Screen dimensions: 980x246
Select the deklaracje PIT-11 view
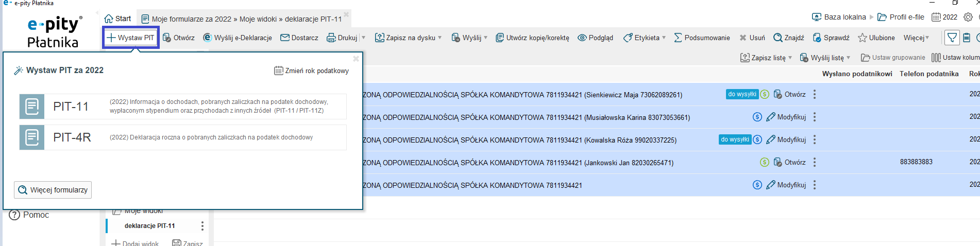pos(149,226)
